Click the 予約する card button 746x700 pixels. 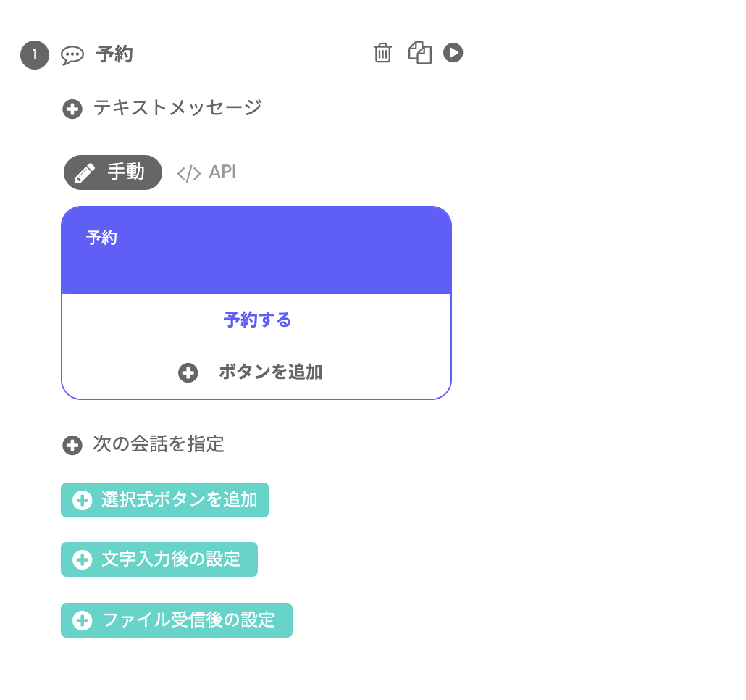coord(257,320)
